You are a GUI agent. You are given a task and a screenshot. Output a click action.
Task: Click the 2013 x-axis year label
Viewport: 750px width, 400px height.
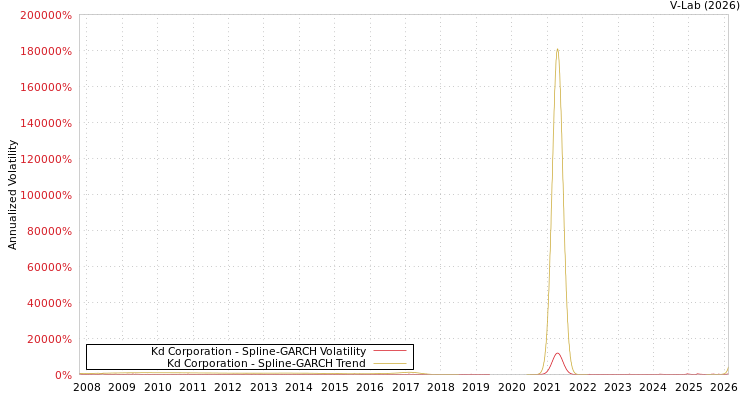pos(264,387)
